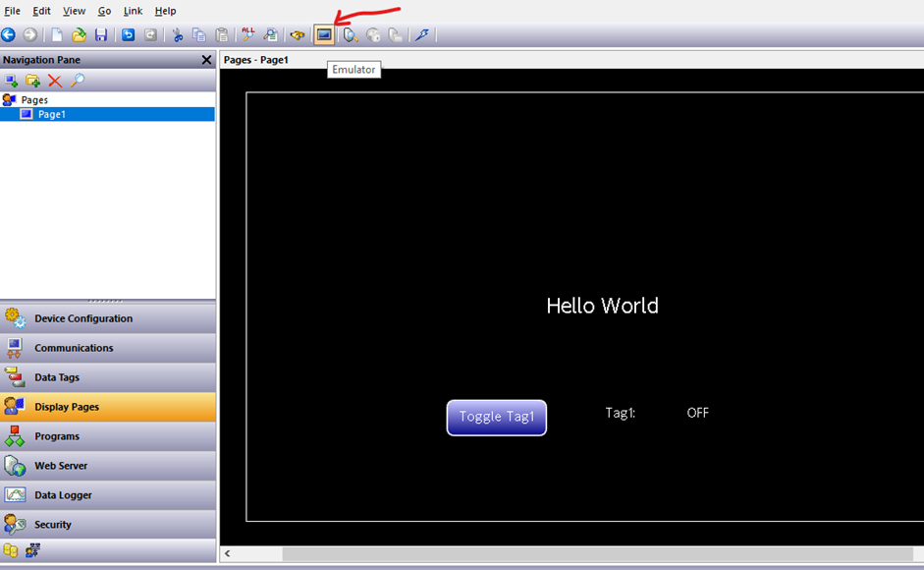Click the Pages - Page1 editor title
Screen dimensions: 924x570
point(255,60)
